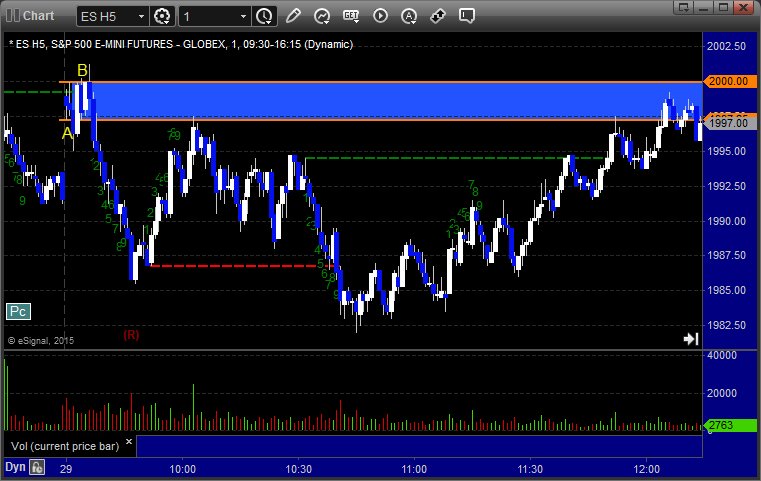
Task: Click the 11:00 time axis label
Action: 414,469
